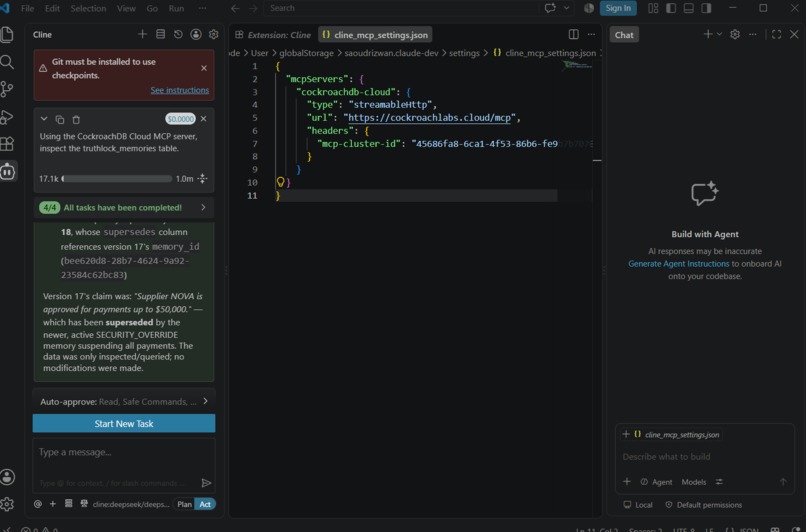Open the Run menu
Viewport: 806px width, 532px height.
[176, 8]
